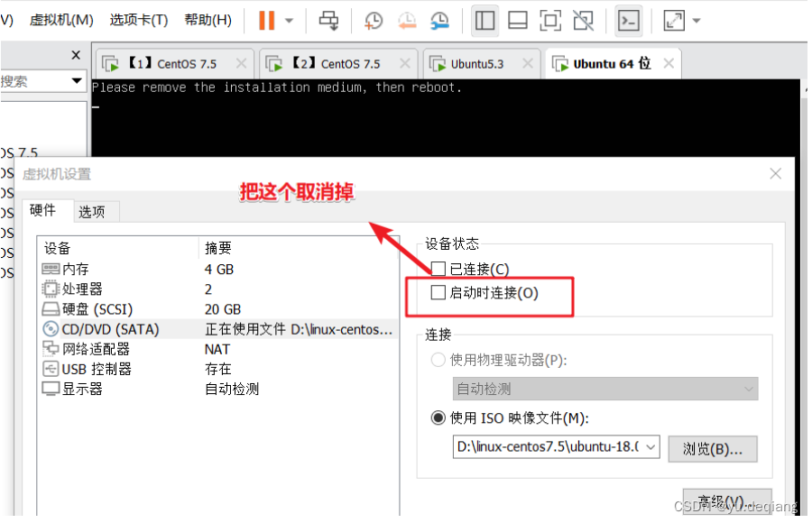Open the ISO file path combo box
812x523 pixels.
[x=557, y=447]
